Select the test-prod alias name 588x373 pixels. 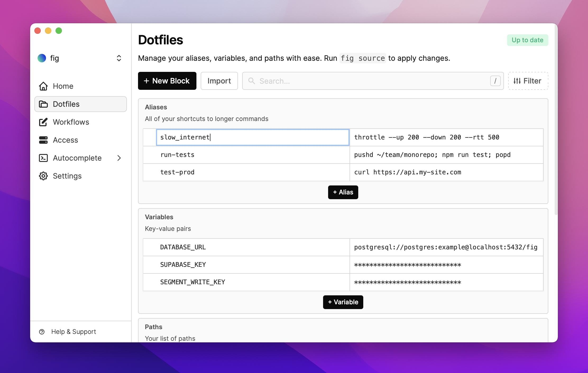252,172
